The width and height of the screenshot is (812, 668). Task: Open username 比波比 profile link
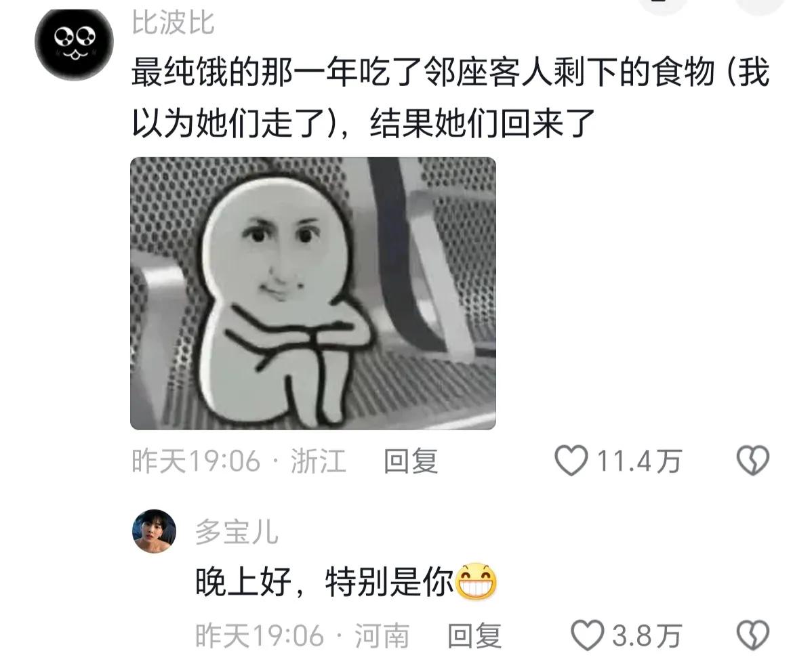coord(173,23)
